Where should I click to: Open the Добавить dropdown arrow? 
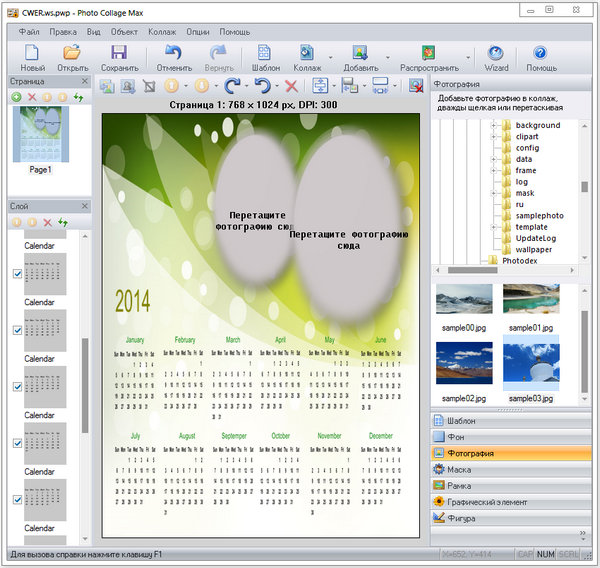(x=388, y=58)
